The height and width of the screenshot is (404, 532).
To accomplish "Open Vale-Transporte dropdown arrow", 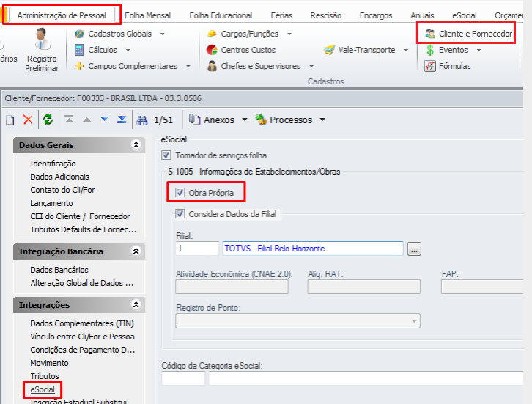I will point(406,51).
